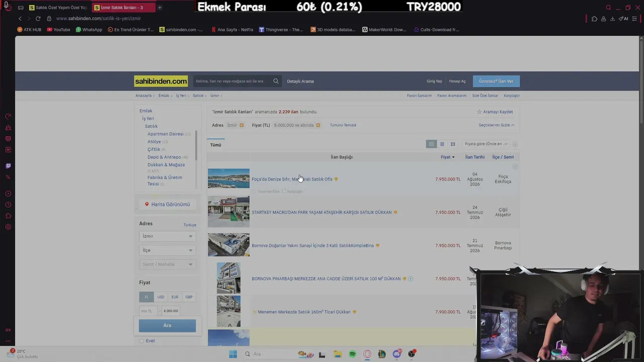Open Opera browser taskbar icon

coord(367,354)
